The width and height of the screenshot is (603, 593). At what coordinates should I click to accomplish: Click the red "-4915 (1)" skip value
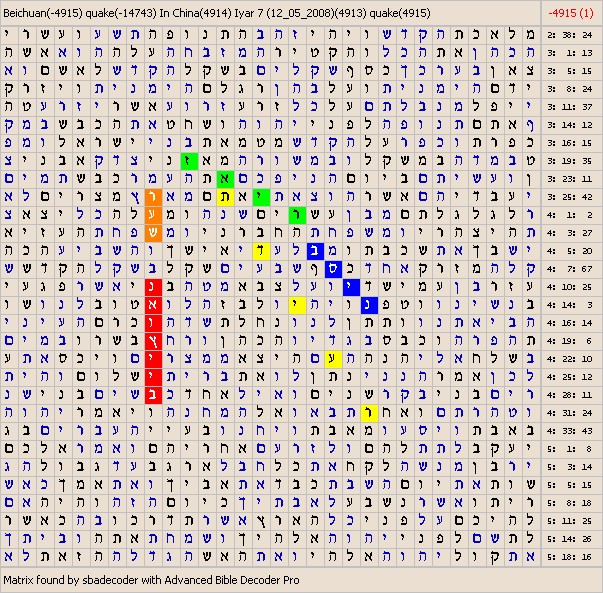point(571,13)
